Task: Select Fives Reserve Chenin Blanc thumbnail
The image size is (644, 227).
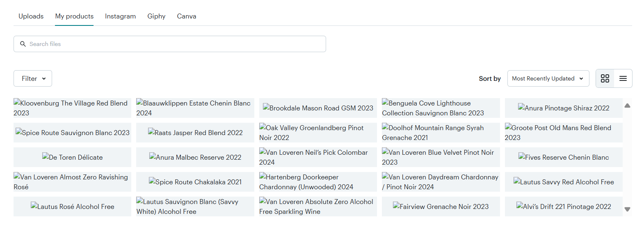Action: [564, 157]
